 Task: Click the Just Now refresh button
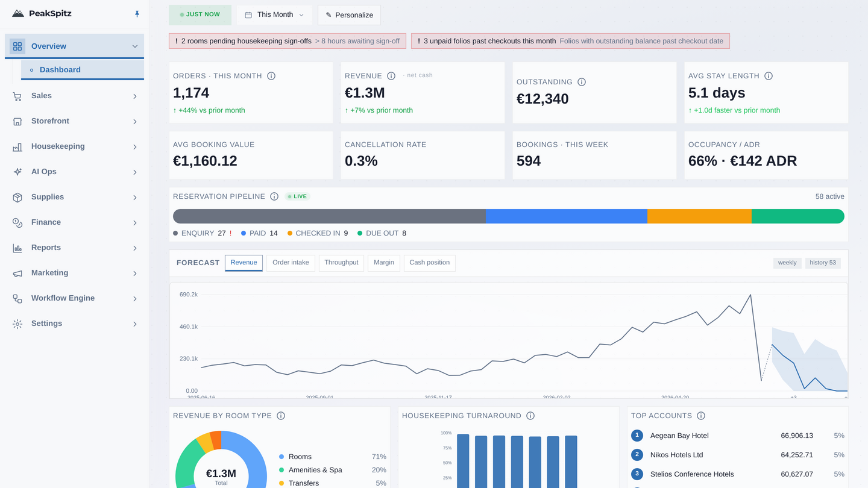(200, 14)
